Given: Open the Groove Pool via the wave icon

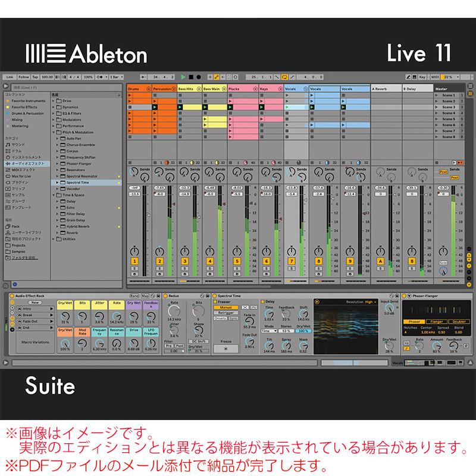Looking at the screenshot, I should point(6,286).
